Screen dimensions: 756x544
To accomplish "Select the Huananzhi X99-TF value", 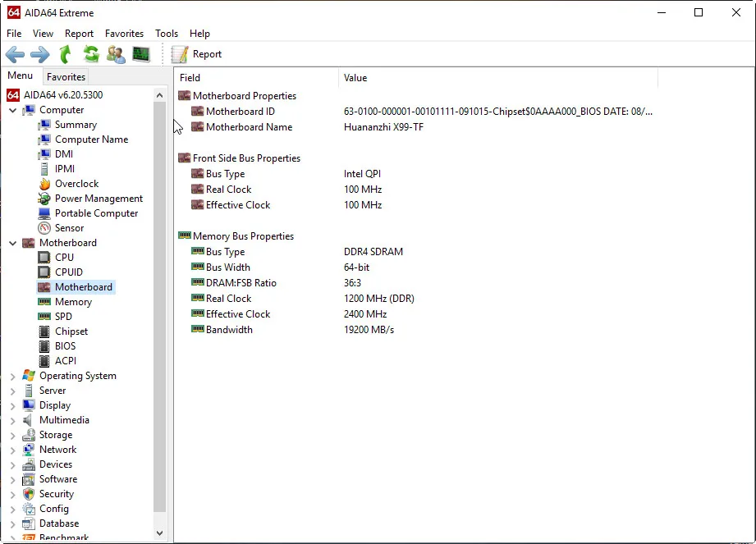I will (384, 127).
